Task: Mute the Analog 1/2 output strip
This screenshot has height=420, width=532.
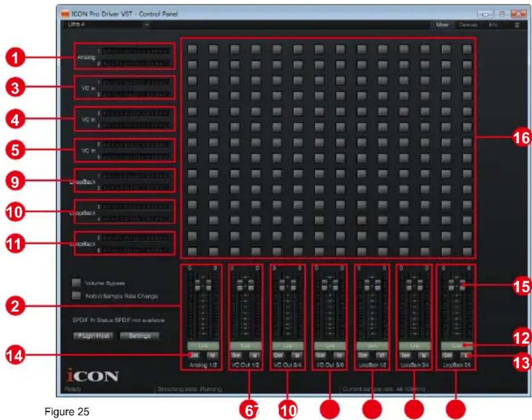Action: coord(213,355)
